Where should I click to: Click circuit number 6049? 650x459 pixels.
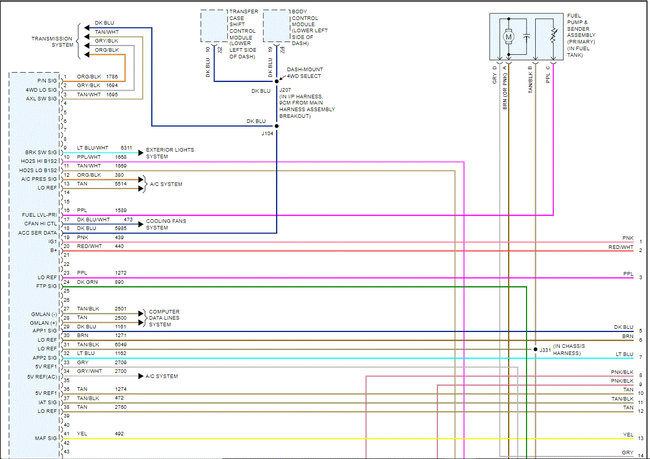[x=121, y=345]
